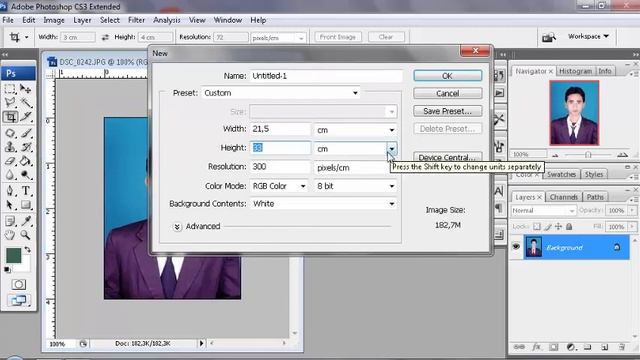Select the Pen tool

point(10,191)
